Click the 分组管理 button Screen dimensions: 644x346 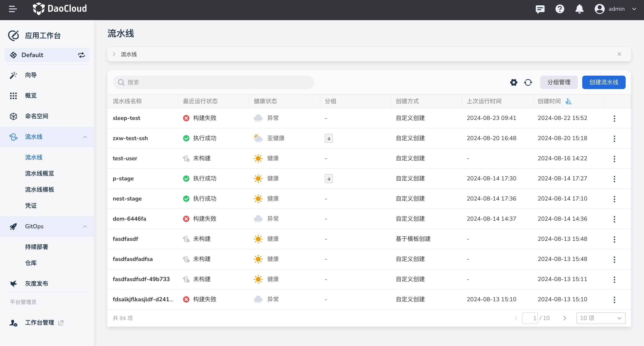(x=559, y=82)
